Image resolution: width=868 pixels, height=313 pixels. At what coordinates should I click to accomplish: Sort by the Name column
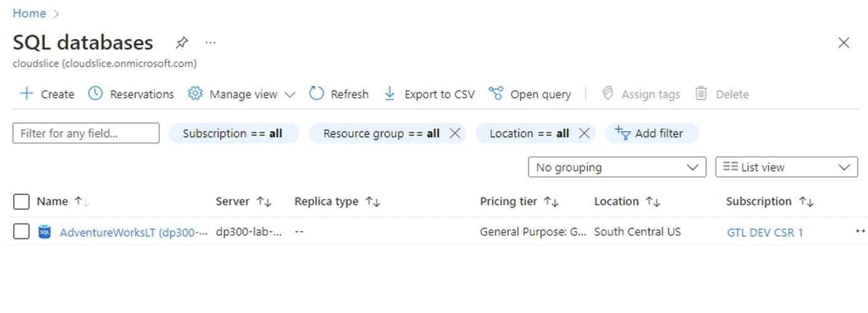point(63,201)
